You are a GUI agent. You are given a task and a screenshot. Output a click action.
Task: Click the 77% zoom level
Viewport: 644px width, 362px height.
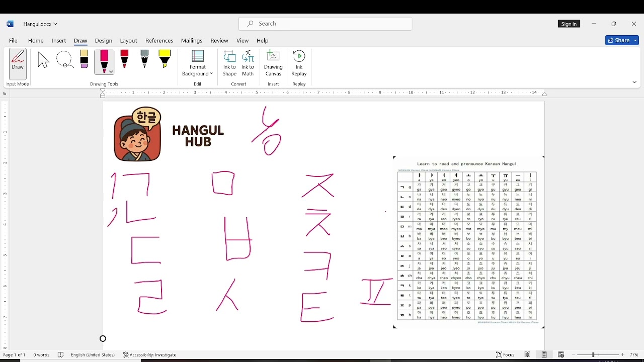(634, 355)
